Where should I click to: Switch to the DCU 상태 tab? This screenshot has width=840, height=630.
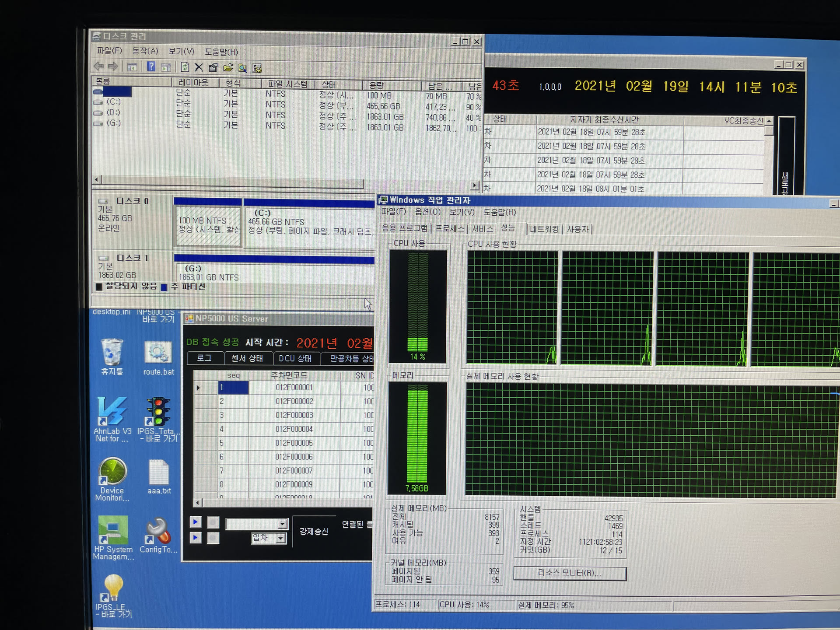pyautogui.click(x=295, y=358)
